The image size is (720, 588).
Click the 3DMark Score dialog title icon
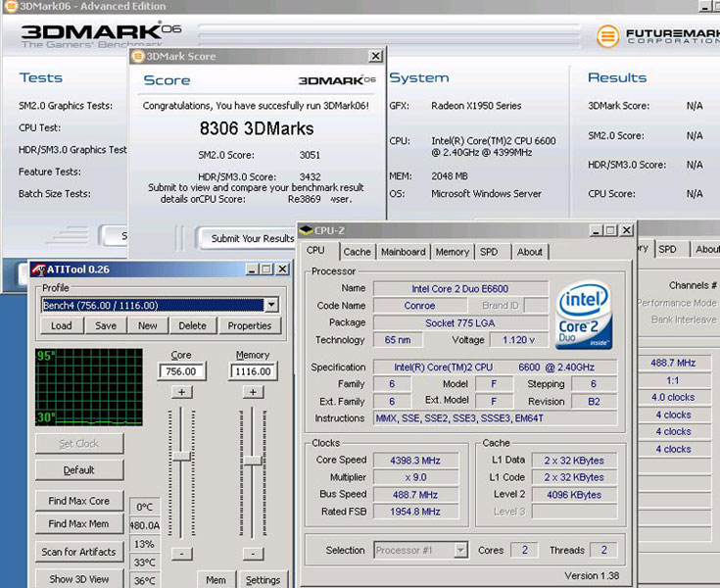pos(138,56)
